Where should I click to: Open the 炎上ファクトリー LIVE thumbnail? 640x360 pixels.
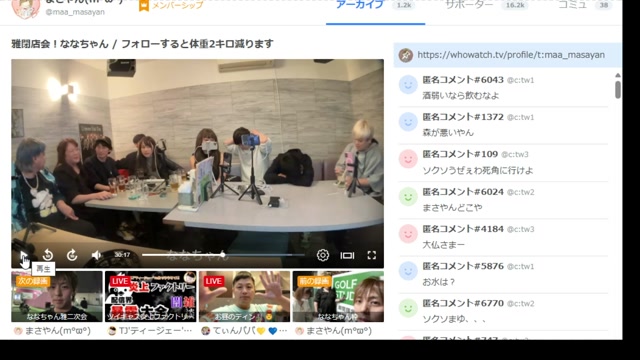tap(151, 296)
